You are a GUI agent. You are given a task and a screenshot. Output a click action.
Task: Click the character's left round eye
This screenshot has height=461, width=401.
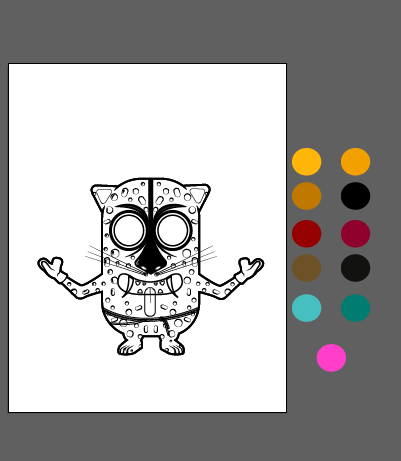(129, 231)
